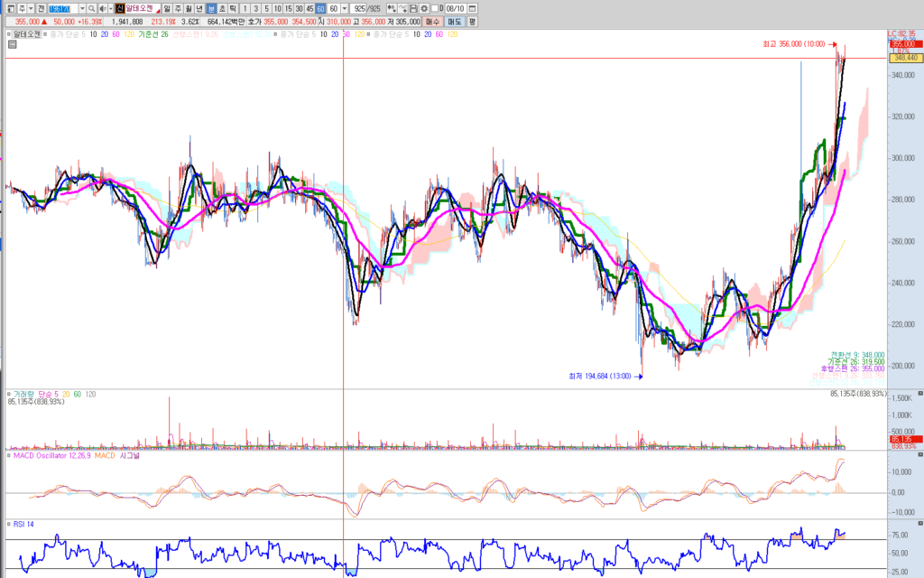Click the 전 button beside stock code
The width and height of the screenshot is (924, 578).
tap(41, 9)
